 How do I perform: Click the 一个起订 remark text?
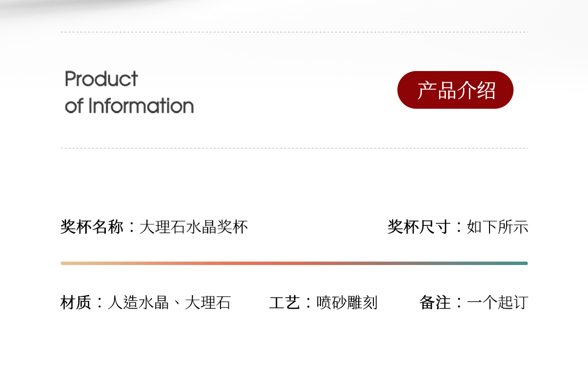point(497,302)
